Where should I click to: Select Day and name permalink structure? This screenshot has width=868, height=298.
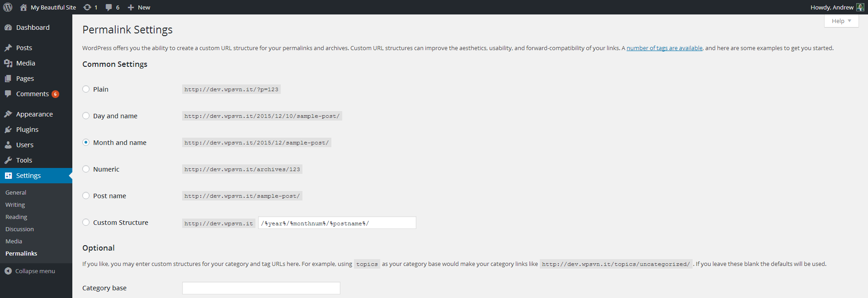(x=86, y=116)
